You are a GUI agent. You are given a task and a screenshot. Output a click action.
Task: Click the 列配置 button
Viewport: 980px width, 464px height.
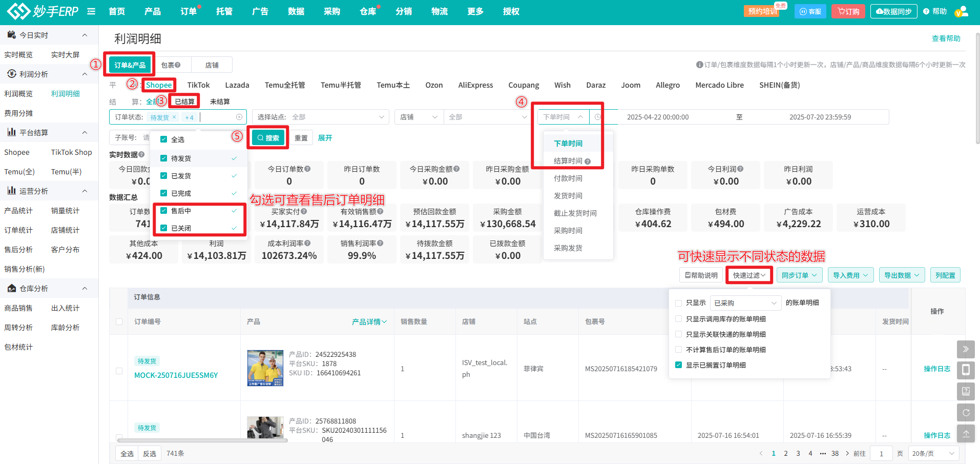(x=945, y=275)
